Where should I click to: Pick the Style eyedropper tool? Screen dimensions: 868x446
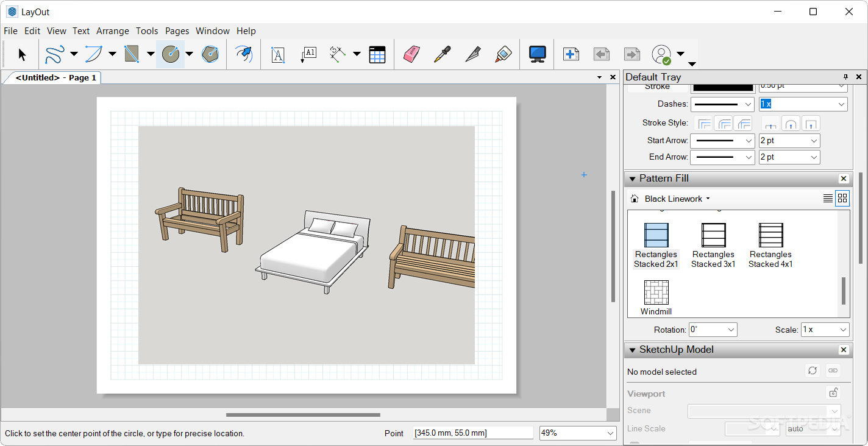pyautogui.click(x=442, y=55)
